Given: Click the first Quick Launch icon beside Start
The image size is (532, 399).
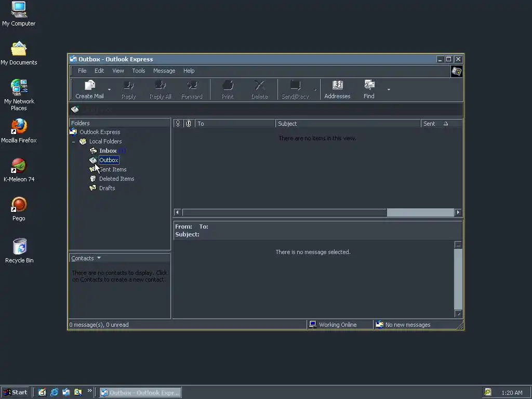Looking at the screenshot, I should pos(42,392).
